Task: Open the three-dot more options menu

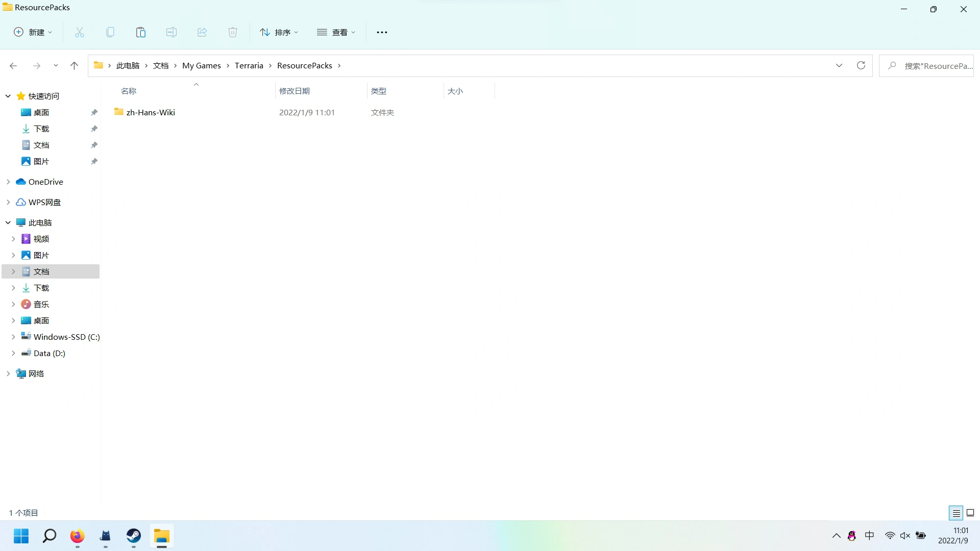Action: [x=382, y=32]
